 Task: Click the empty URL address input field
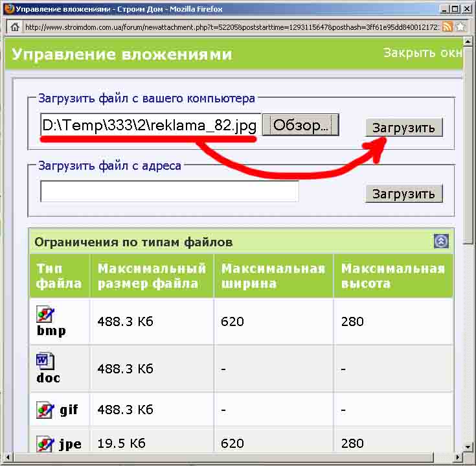[x=170, y=191]
